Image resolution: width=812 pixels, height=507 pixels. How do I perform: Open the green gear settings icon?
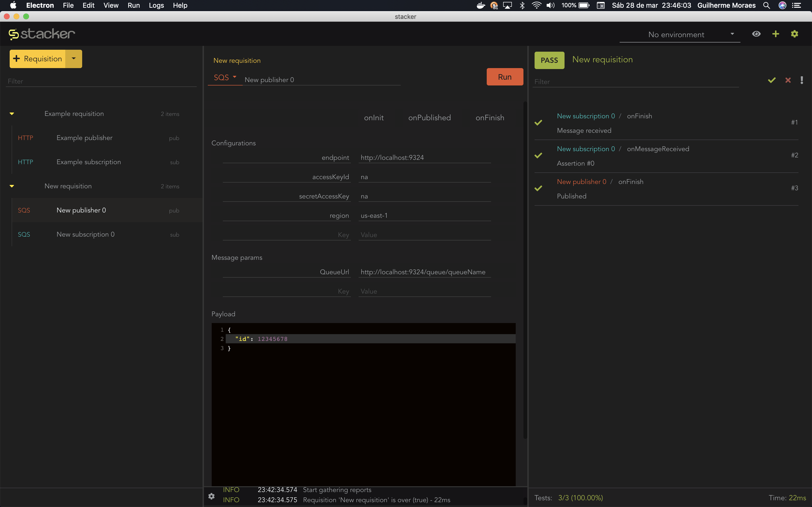[794, 34]
